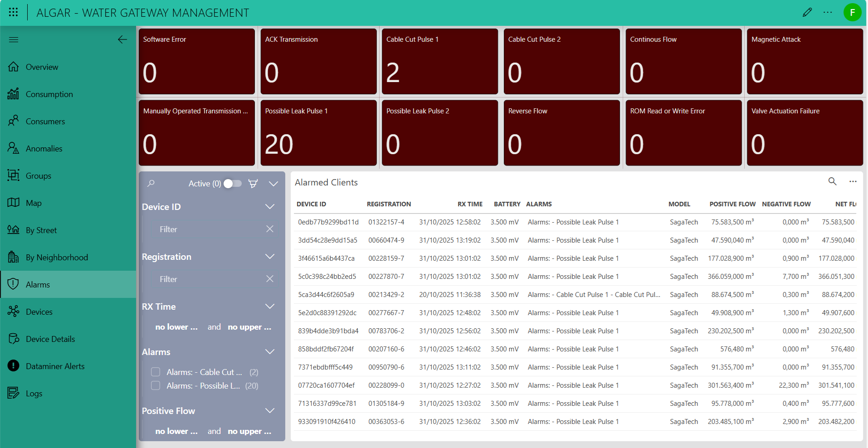Click the pencil edit icon in header
Screen dimensions: 868x448
(807, 12)
